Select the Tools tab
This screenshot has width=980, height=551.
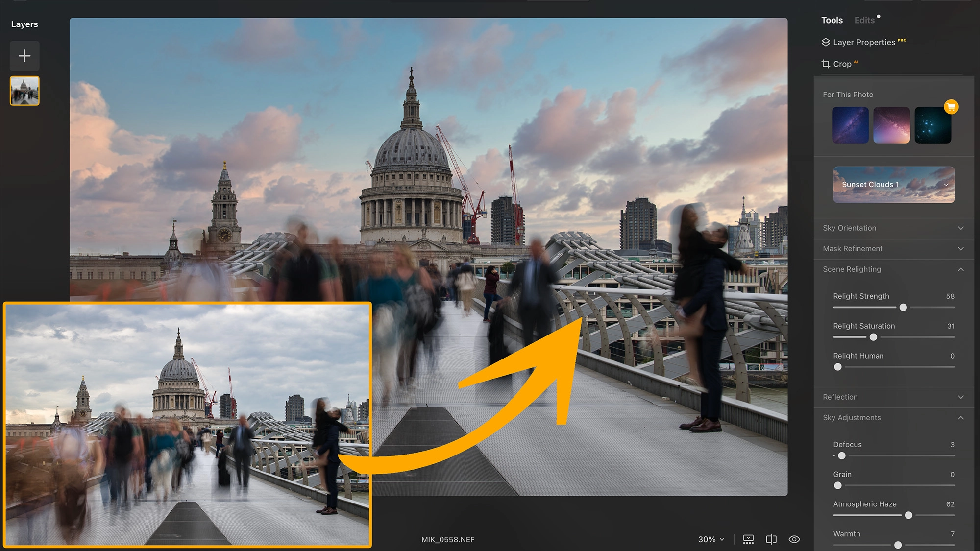tap(832, 20)
